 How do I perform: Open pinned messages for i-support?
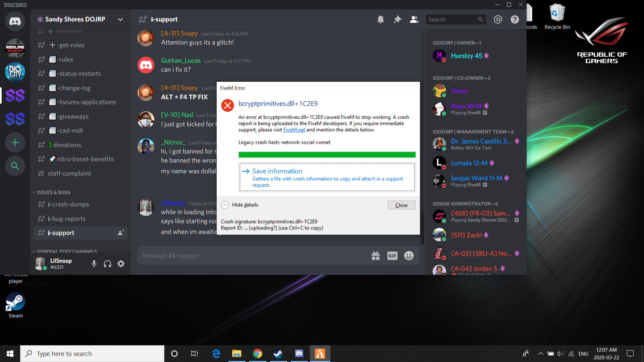coord(397,19)
